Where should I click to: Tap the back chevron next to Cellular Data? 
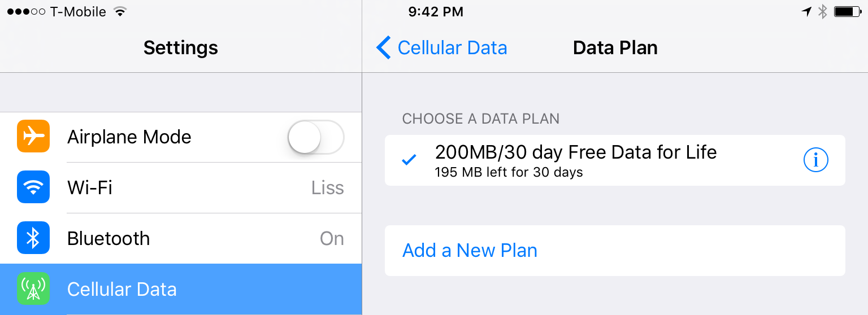point(384,47)
